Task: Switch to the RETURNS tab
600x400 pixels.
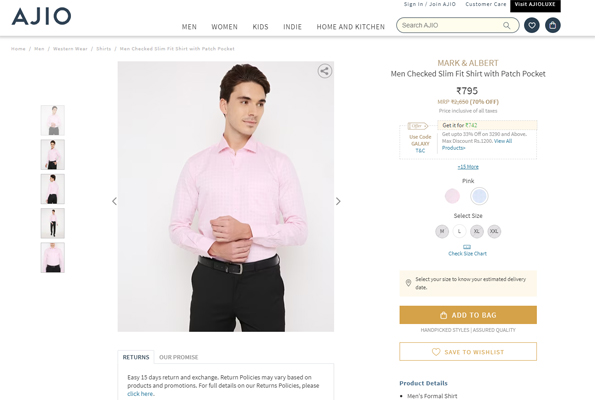Action: click(136, 357)
